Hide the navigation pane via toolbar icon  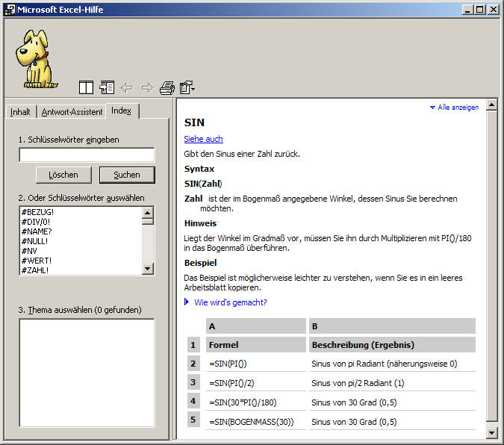tap(107, 87)
